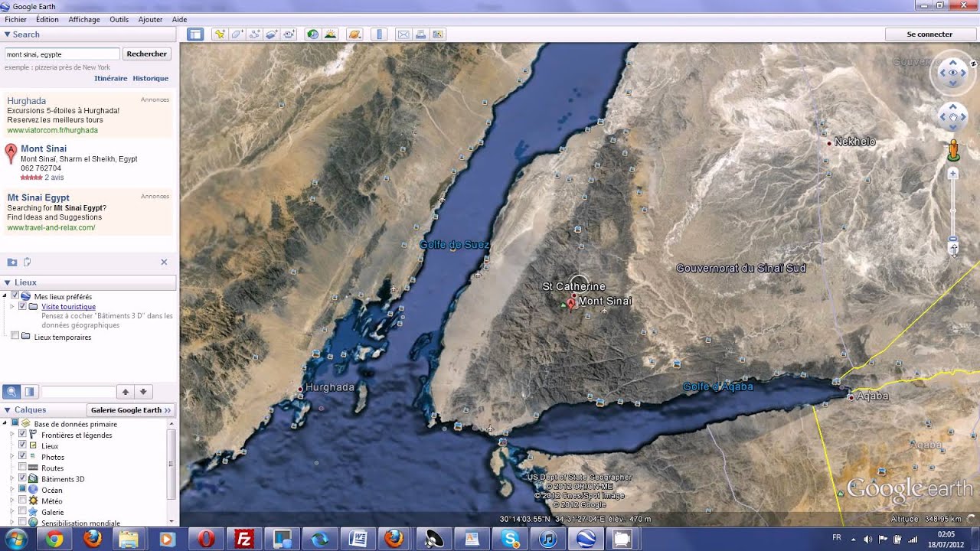Add an image overlay from the toolbar
Screen dimensions: 980x551
(x=272, y=34)
